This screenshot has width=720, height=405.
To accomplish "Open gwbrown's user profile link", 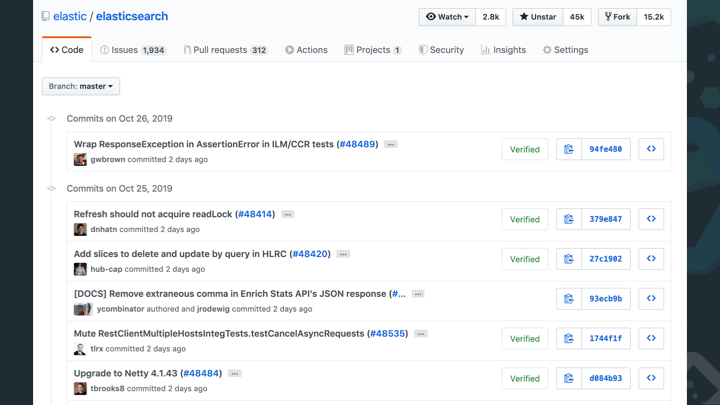I will click(108, 159).
